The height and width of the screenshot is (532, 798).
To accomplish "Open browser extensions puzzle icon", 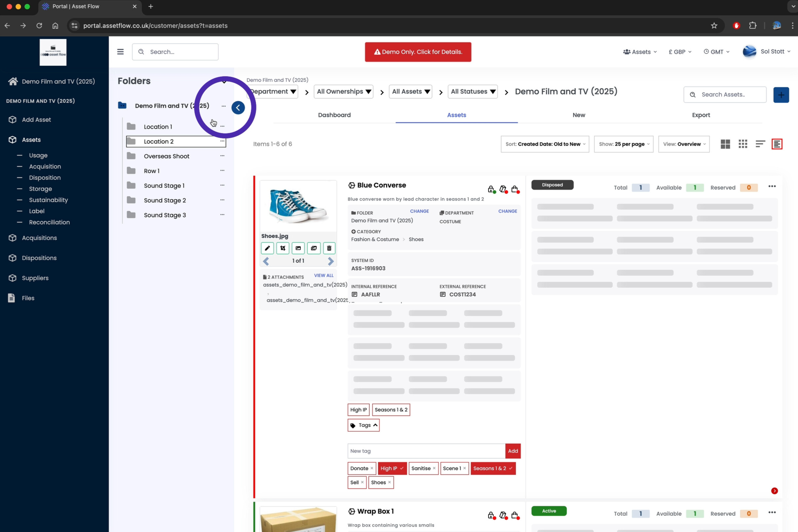I will tap(752, 25).
